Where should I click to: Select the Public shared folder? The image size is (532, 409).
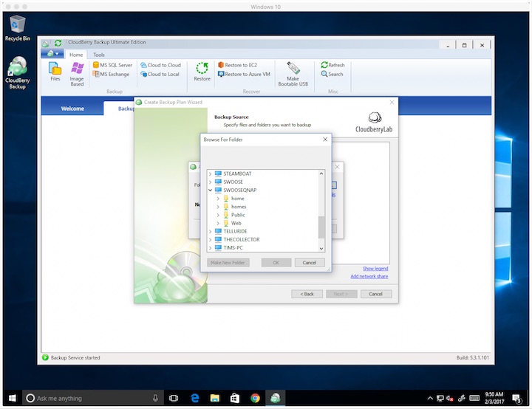pyautogui.click(x=238, y=215)
